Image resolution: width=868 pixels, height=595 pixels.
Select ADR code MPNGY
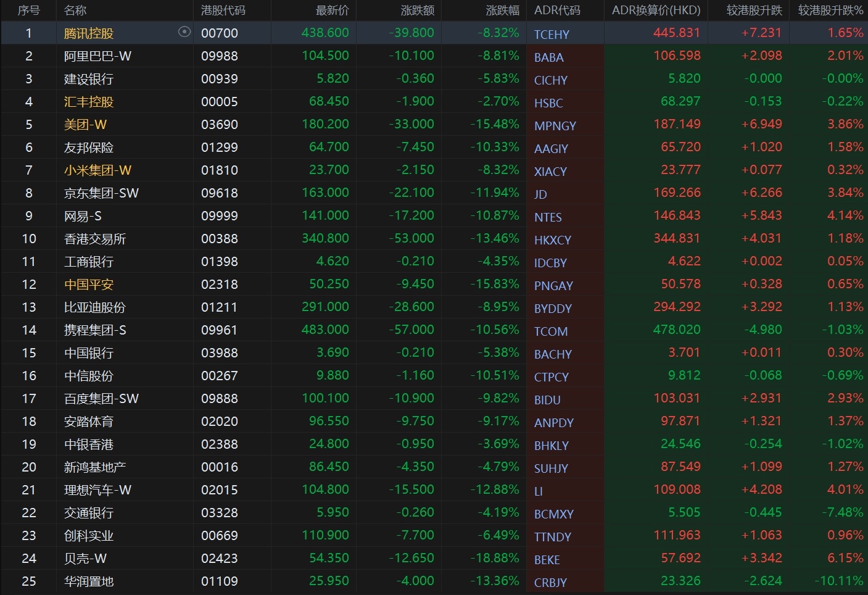(555, 126)
